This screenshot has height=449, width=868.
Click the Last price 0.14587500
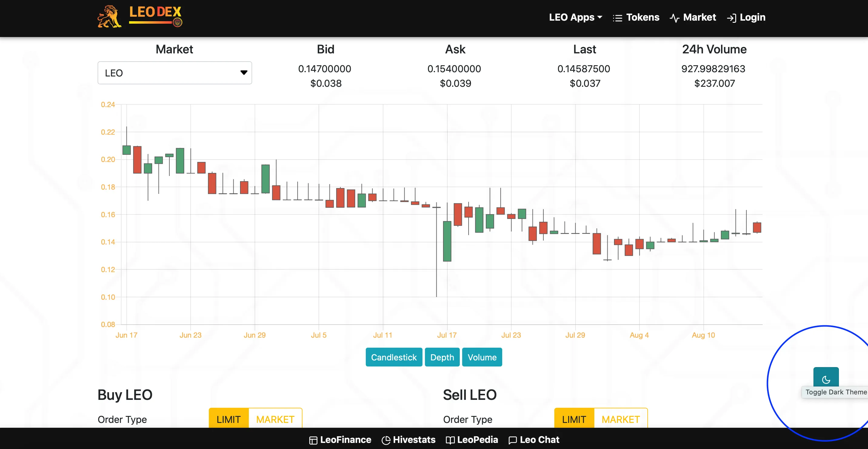point(584,69)
